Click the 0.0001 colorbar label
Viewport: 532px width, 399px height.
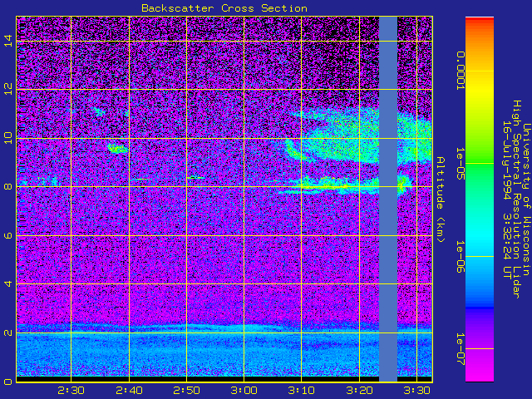click(460, 71)
